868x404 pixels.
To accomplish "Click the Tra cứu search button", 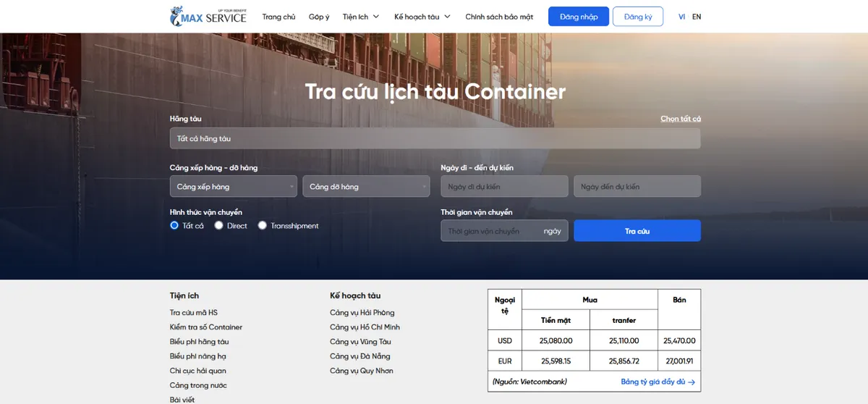I will pos(637,231).
